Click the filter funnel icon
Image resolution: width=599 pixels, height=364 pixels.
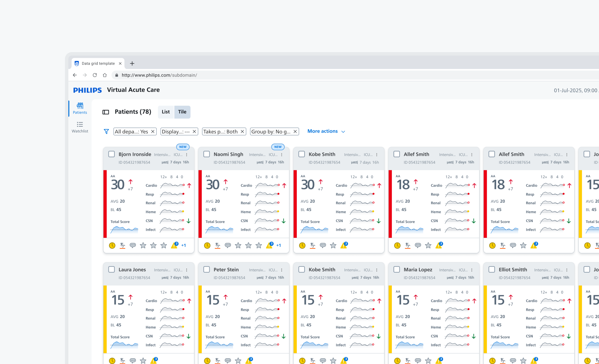click(106, 131)
